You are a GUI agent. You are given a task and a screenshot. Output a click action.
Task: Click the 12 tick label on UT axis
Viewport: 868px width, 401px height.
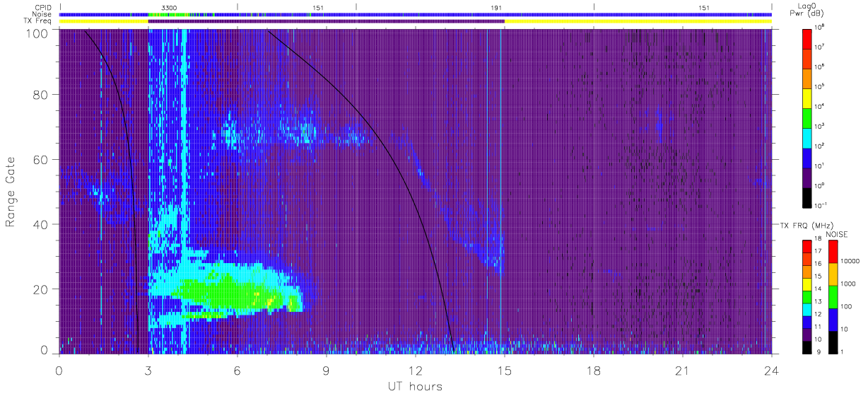[x=416, y=371]
